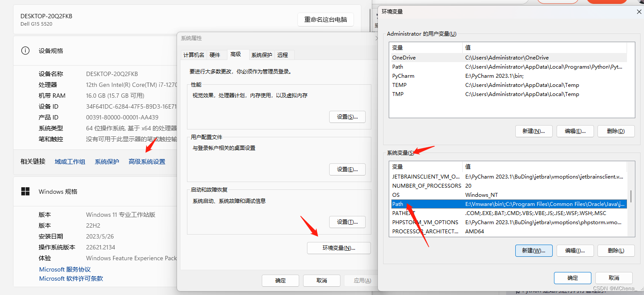
Task: Click the Windows logo icon beside Windows 规格
Action: click(25, 192)
